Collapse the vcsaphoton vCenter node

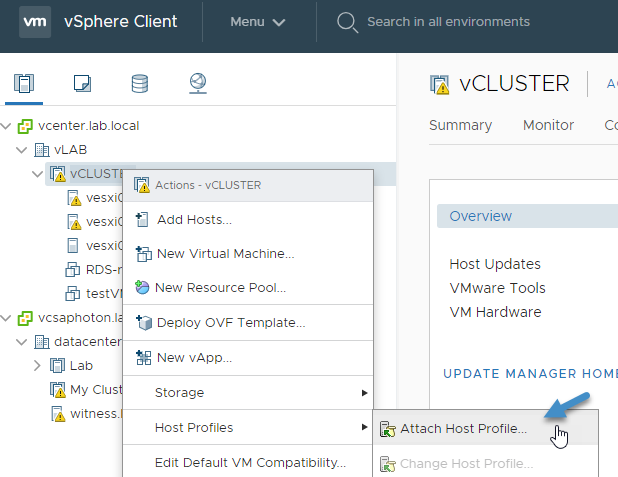(x=5, y=318)
